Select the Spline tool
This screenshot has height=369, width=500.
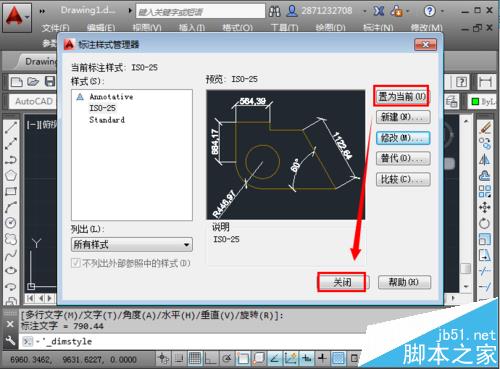pos(11,255)
